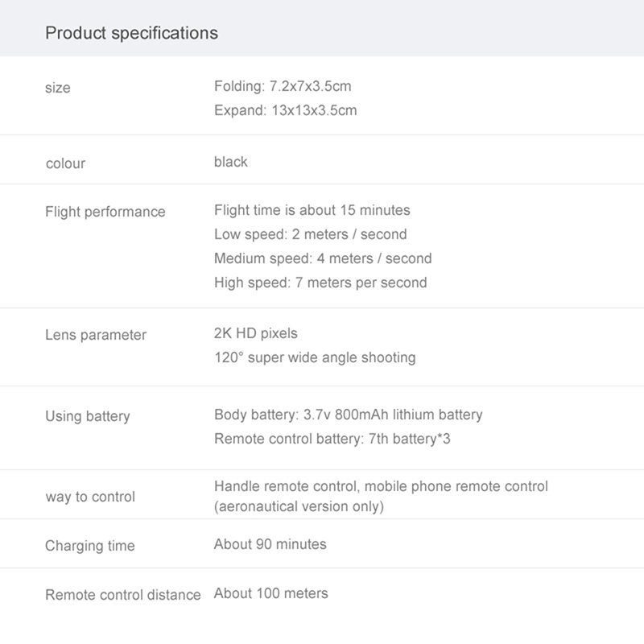Click the Low speed 2 meters line
The width and height of the screenshot is (644, 644).
point(311,234)
